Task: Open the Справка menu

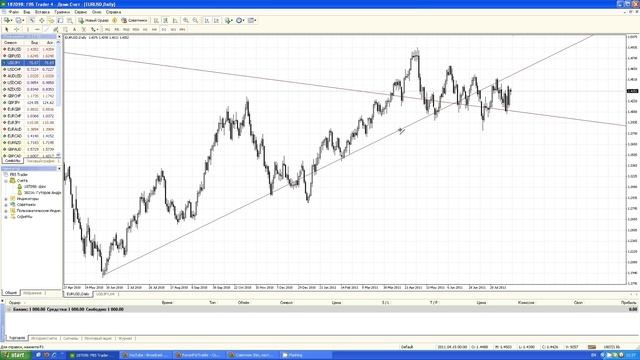Action: [x=113, y=12]
